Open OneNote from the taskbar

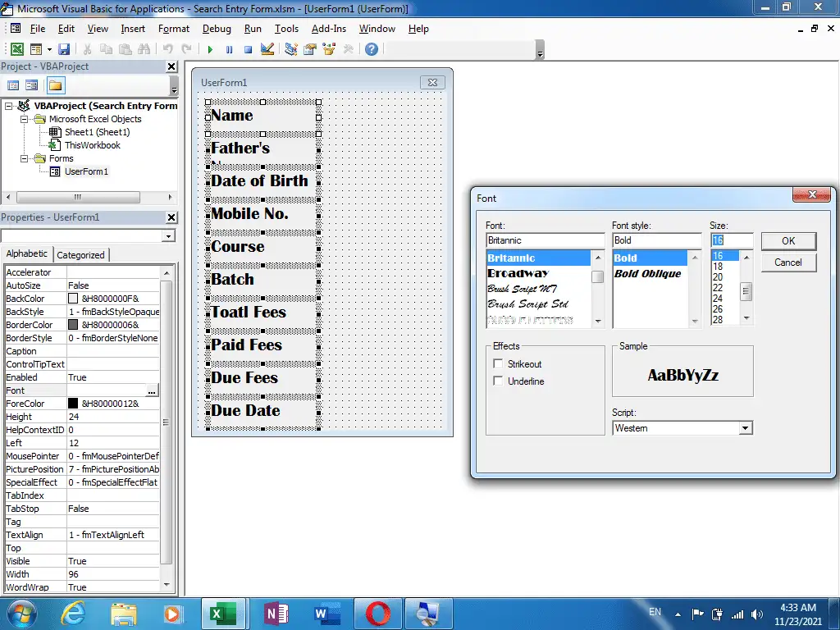[x=276, y=614]
